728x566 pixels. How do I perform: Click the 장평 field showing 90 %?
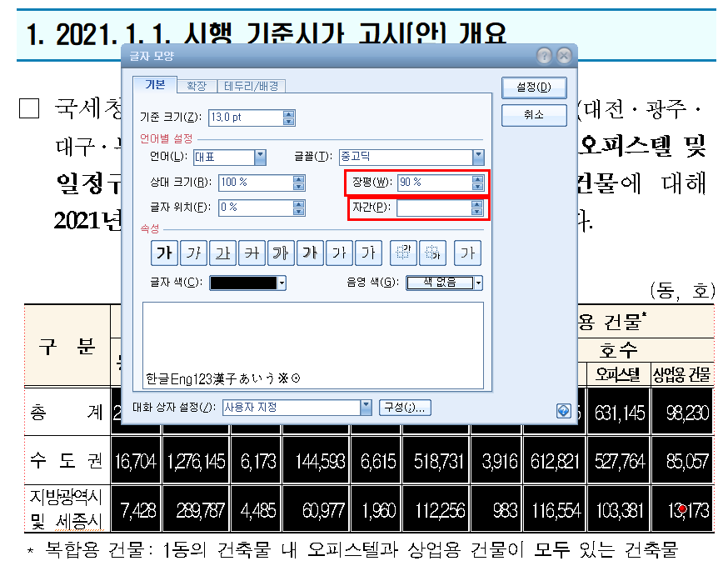pos(435,183)
